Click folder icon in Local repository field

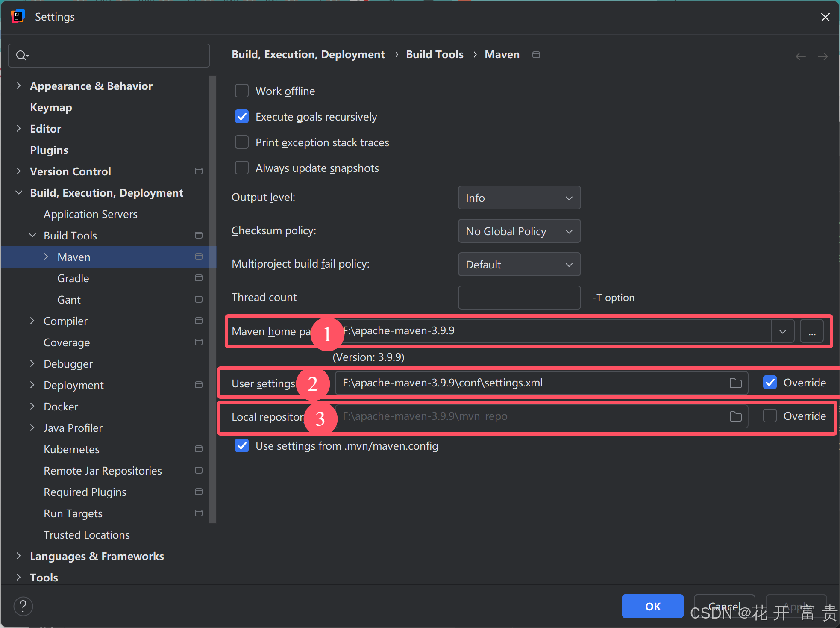(x=735, y=416)
